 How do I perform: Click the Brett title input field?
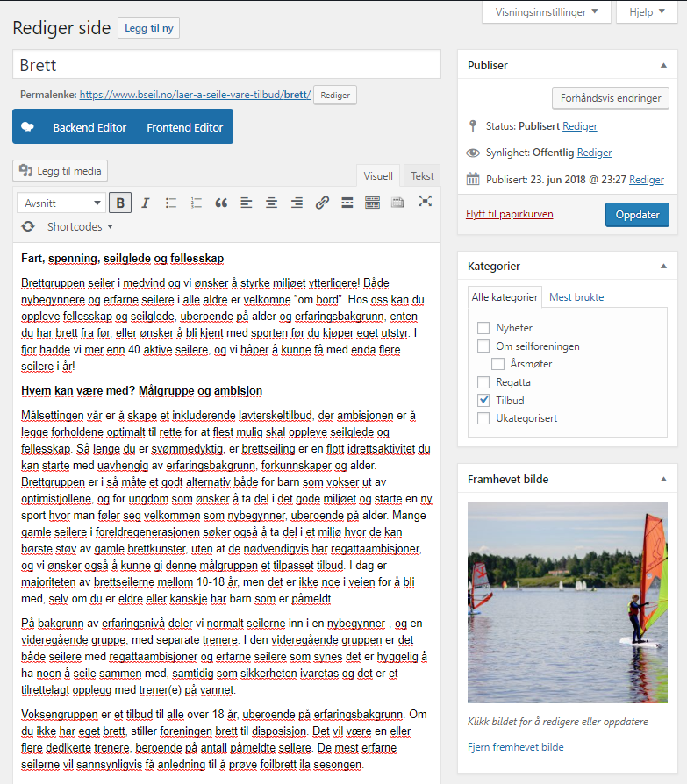click(226, 65)
